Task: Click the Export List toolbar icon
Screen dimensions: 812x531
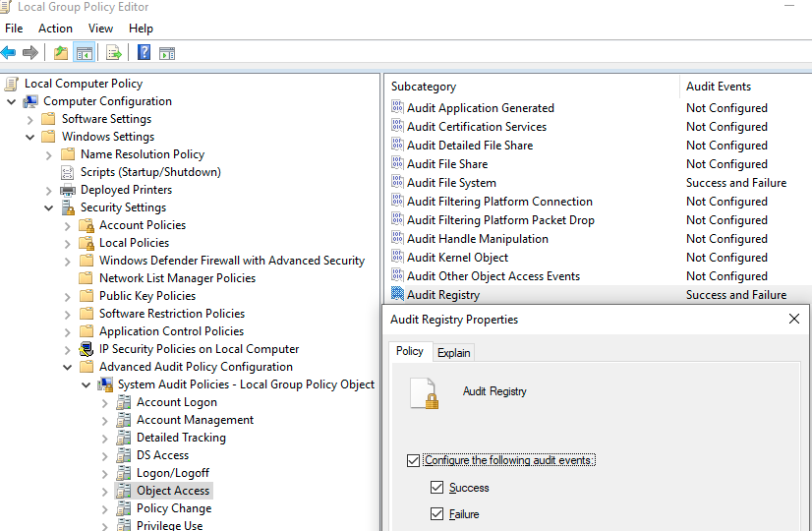Action: tap(113, 52)
